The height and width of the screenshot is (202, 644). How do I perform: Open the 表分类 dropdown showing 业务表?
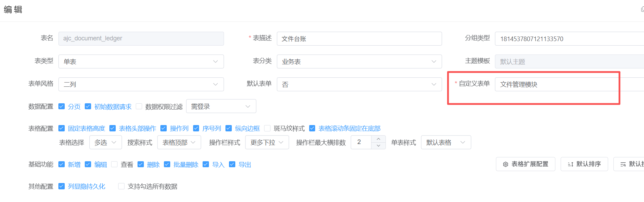[x=359, y=61]
